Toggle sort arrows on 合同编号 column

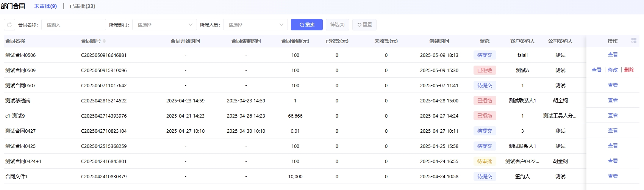[104, 41]
